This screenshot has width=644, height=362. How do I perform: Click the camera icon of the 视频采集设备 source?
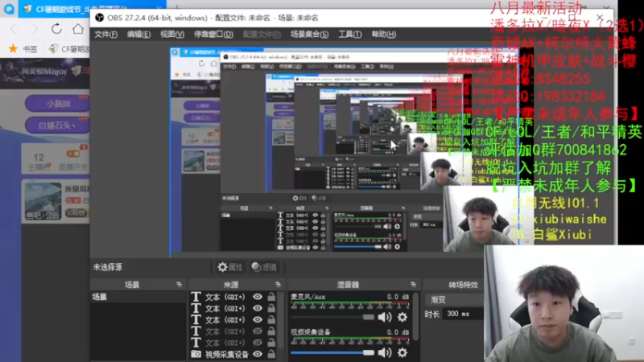click(196, 354)
